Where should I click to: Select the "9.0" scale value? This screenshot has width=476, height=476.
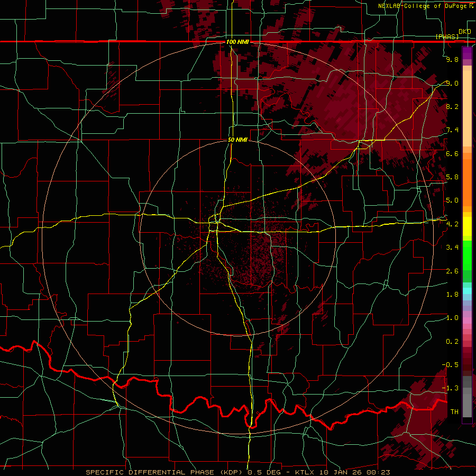click(452, 83)
